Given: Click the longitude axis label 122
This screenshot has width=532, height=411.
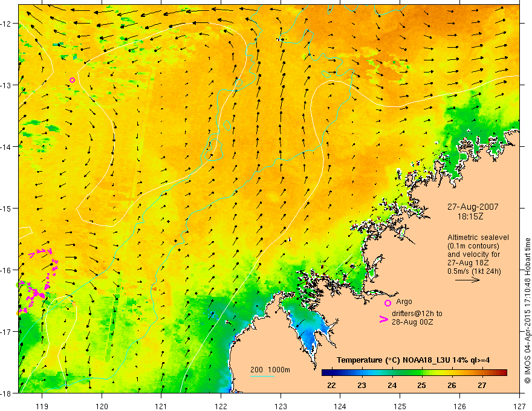Looking at the screenshot, I should pos(221,406).
